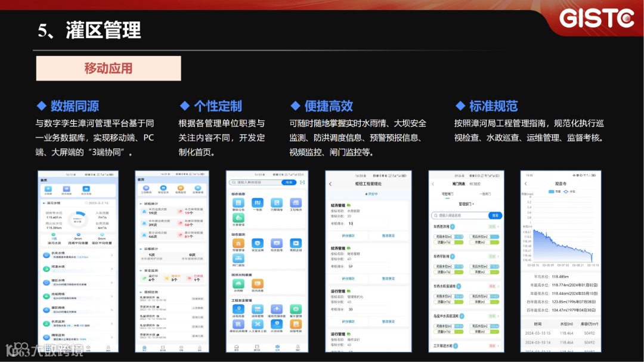This screenshot has height=362, width=644.
Task: Click the blue water level area chart
Action: point(563,246)
